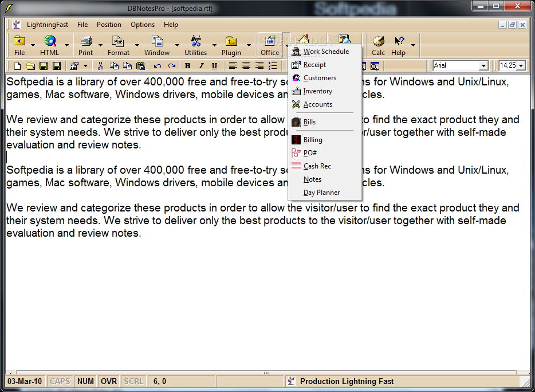This screenshot has height=392, width=535.
Task: Click the Window toolbar button
Action: 157,45
